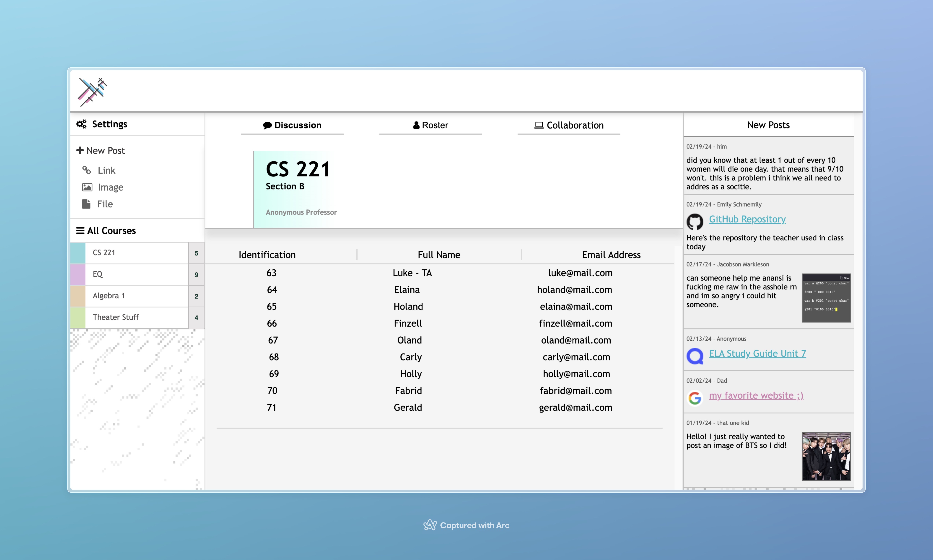Open the Roster tab
The width and height of the screenshot is (933, 560).
pyautogui.click(x=430, y=125)
